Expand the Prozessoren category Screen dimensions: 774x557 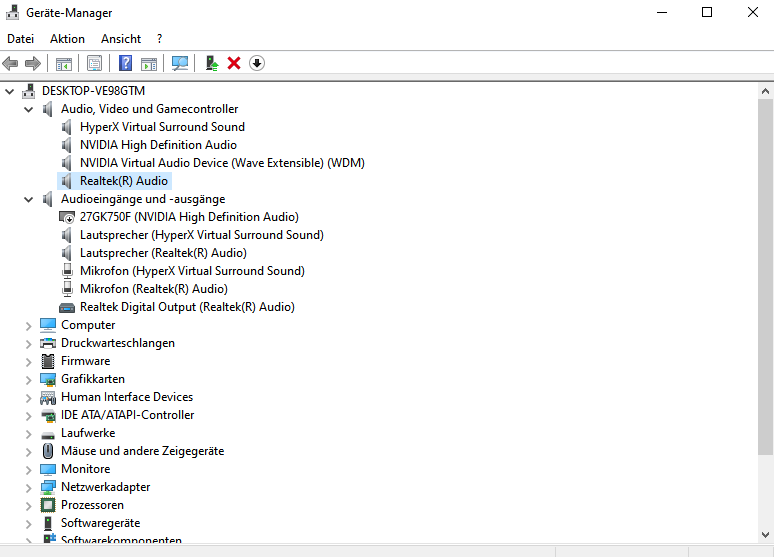click(29, 506)
